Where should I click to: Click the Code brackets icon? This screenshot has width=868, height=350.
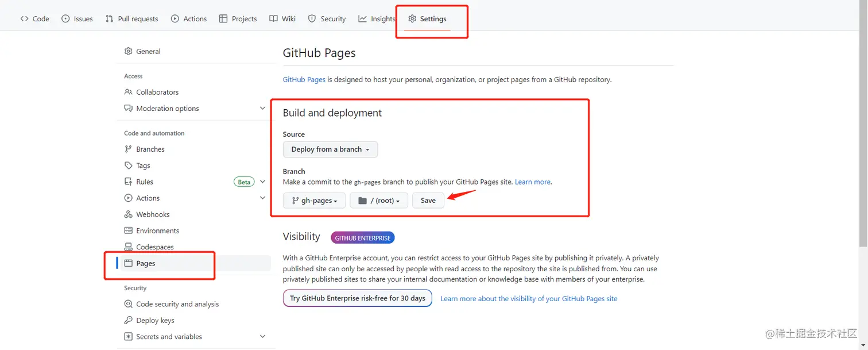click(x=24, y=18)
